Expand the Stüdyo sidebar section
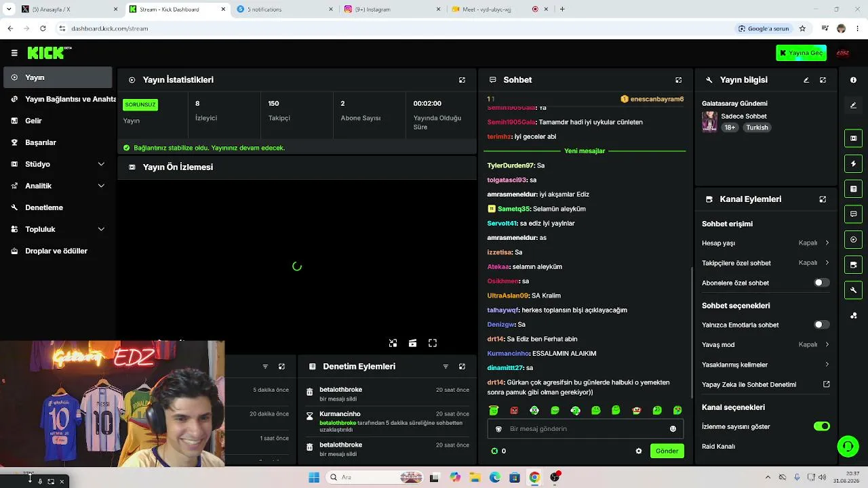868x488 pixels. click(x=56, y=164)
